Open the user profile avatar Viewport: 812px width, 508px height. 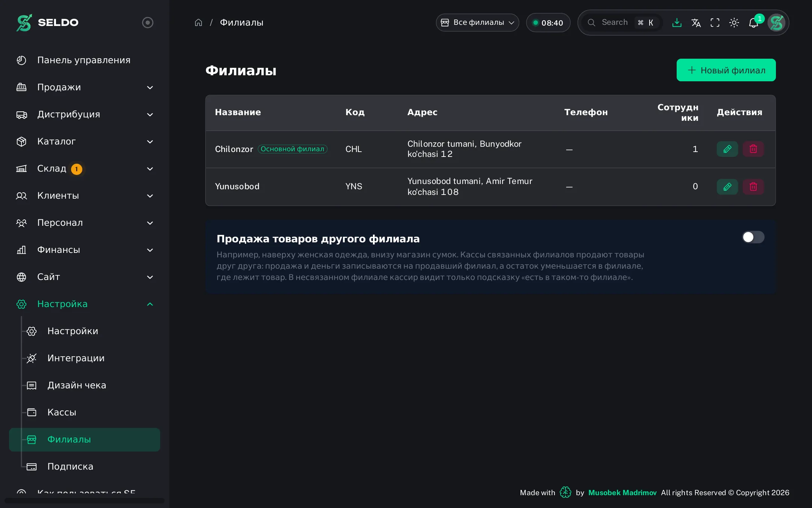tap(777, 23)
